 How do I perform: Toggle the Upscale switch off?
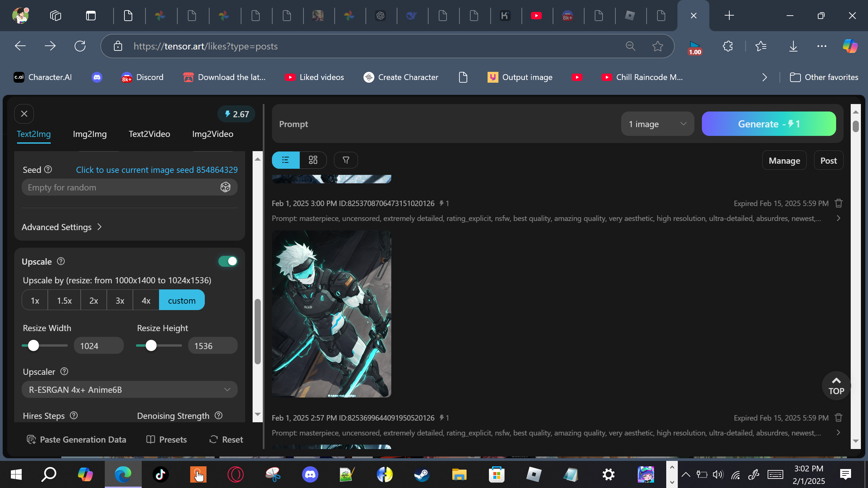pyautogui.click(x=228, y=261)
